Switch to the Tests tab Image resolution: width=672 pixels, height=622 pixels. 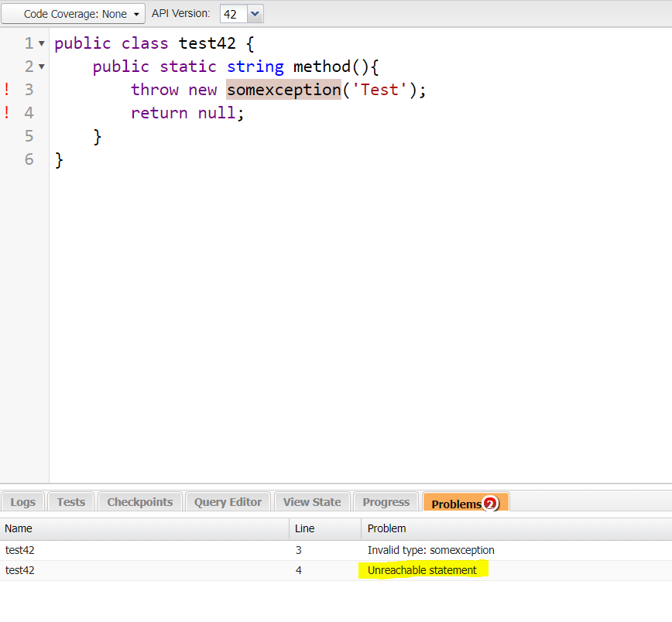click(x=70, y=501)
